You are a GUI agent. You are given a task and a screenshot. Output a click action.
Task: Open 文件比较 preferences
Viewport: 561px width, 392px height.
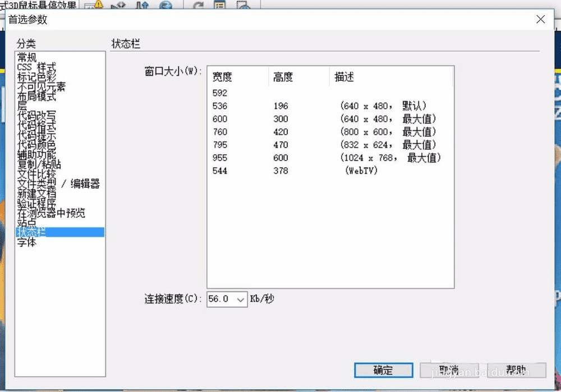pyautogui.click(x=36, y=174)
